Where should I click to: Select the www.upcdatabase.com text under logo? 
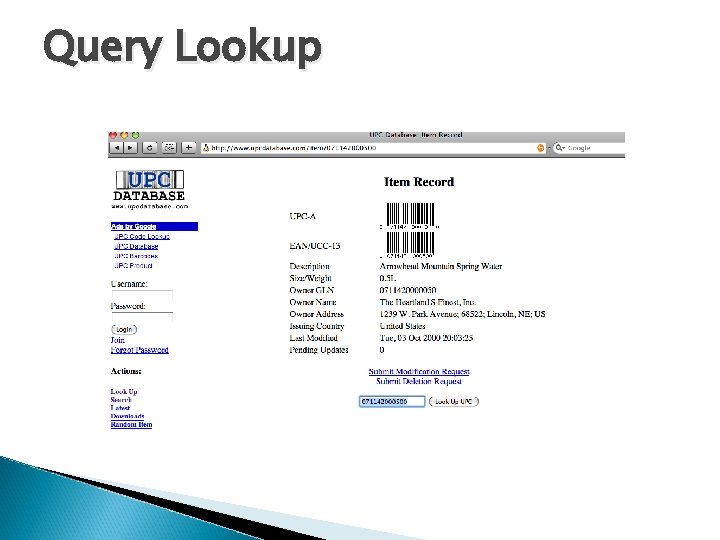(x=150, y=207)
